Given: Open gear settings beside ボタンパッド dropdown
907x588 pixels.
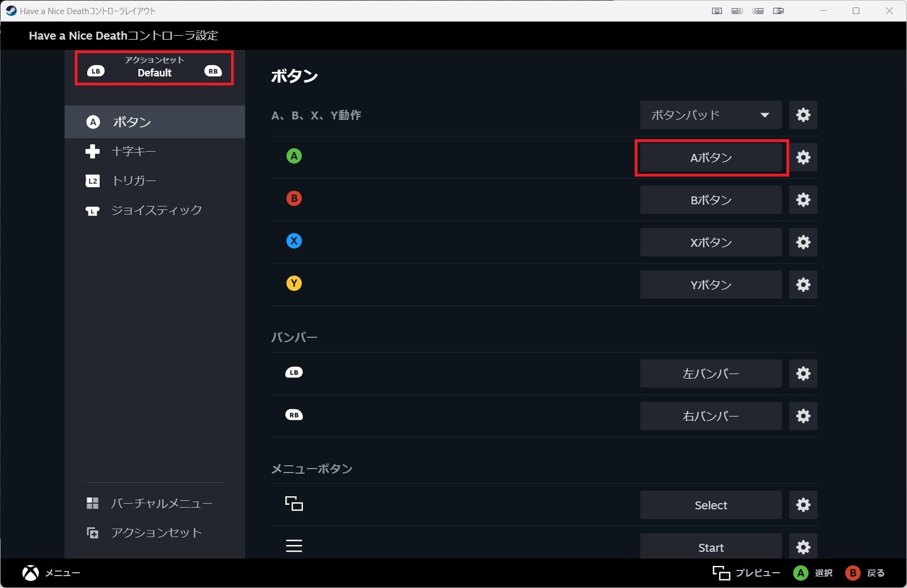Looking at the screenshot, I should (803, 115).
